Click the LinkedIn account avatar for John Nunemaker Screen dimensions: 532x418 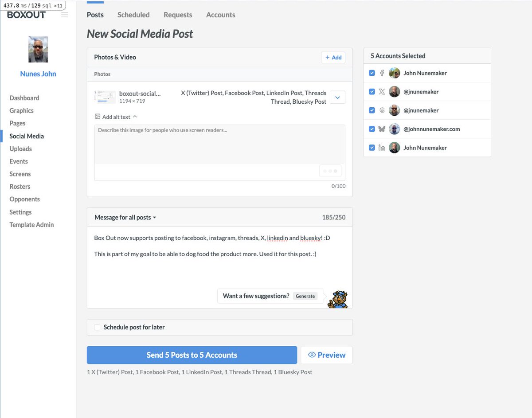(x=395, y=148)
